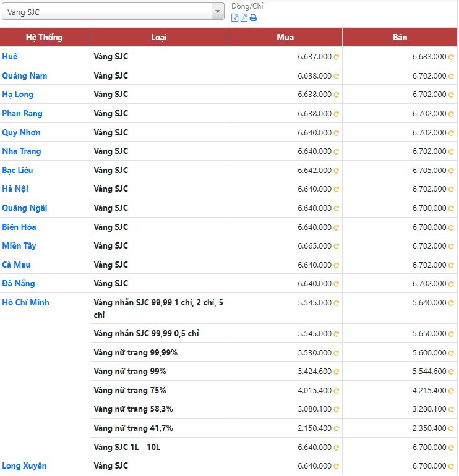Select the Bán price 5.650.000
The width and height of the screenshot is (459, 476).
pyautogui.click(x=429, y=334)
